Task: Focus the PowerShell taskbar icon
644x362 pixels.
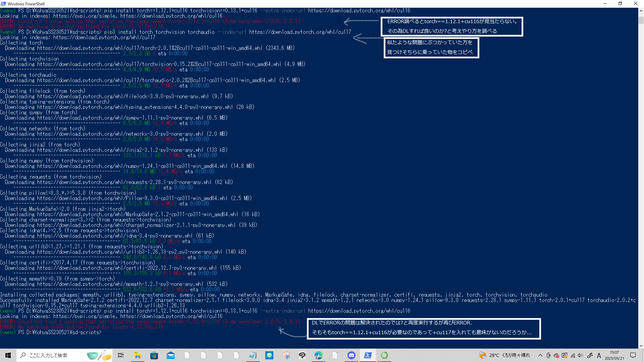Action: [x=368, y=355]
